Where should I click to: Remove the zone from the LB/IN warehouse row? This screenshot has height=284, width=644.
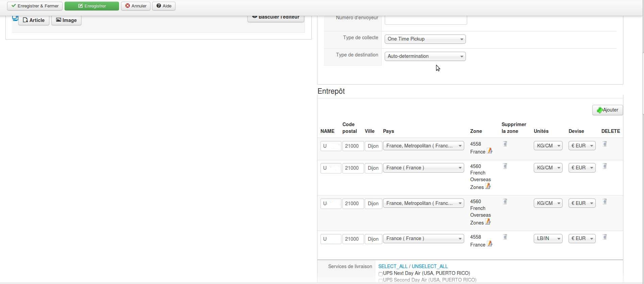[505, 237]
